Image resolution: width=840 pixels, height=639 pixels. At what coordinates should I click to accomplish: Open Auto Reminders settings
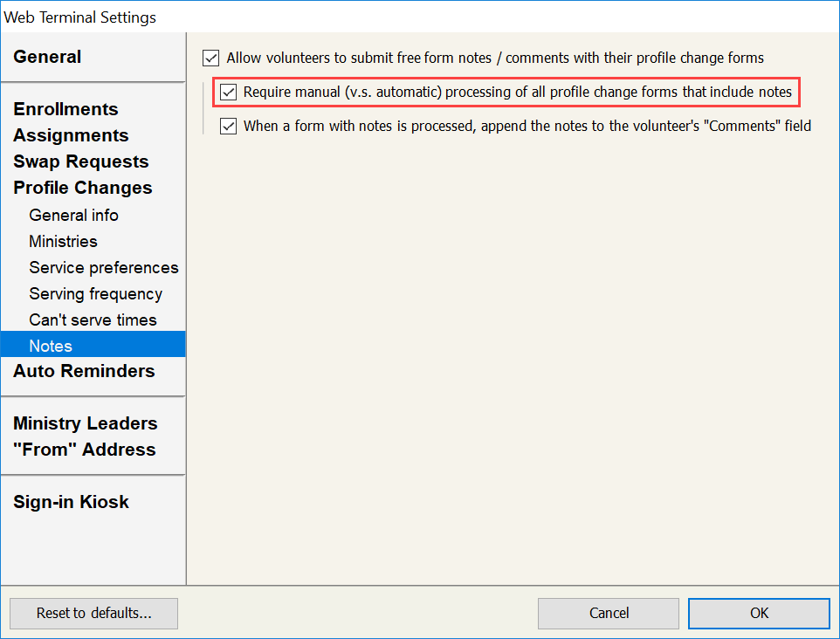pyautogui.click(x=84, y=371)
